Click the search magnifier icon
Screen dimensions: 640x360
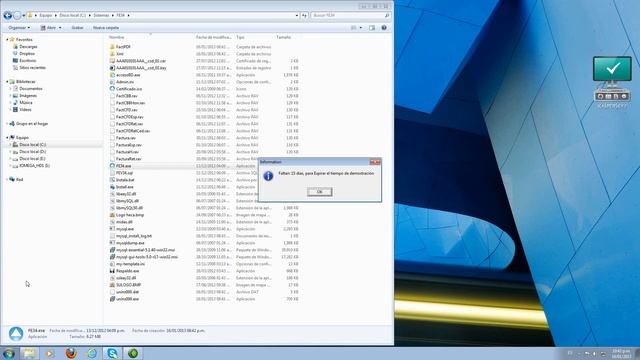pyautogui.click(x=387, y=16)
